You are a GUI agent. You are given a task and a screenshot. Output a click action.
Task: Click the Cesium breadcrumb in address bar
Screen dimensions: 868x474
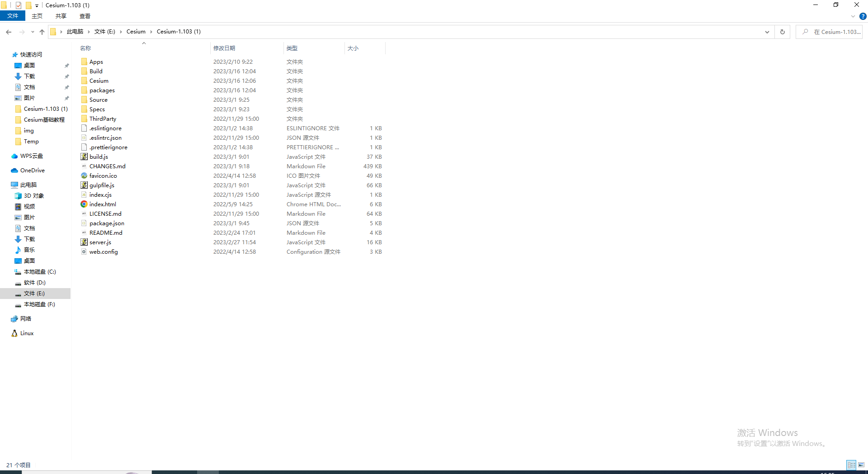point(136,32)
